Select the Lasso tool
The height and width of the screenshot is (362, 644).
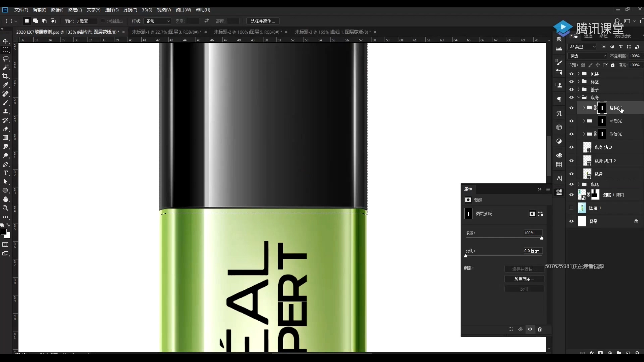[x=5, y=59]
